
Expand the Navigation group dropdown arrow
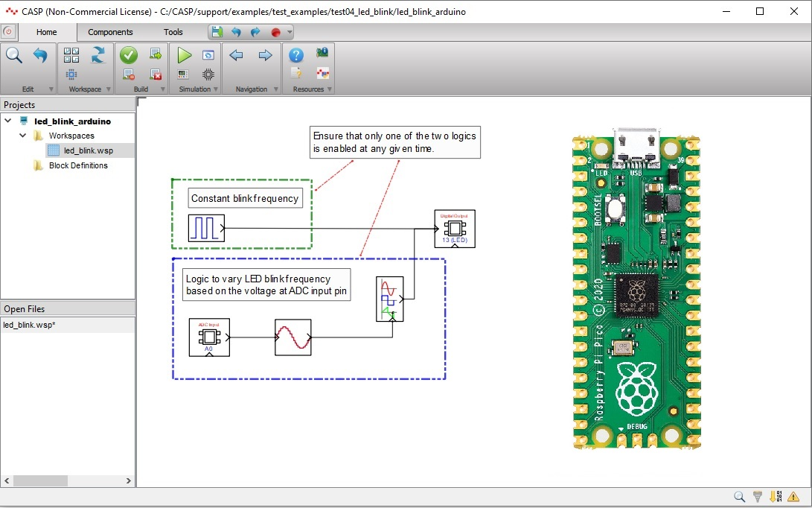click(x=275, y=89)
